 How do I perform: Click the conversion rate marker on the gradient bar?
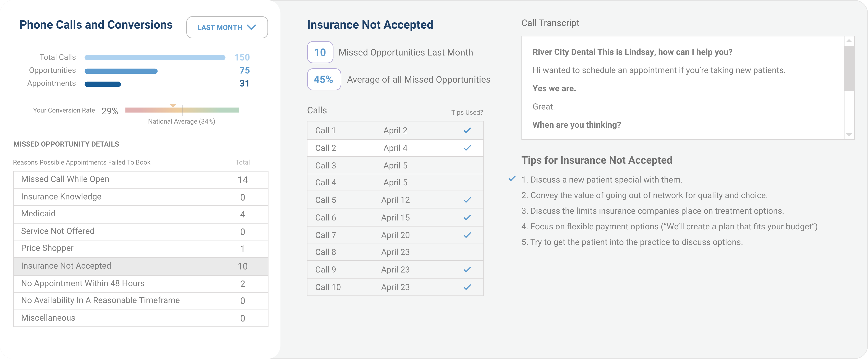coord(173,106)
